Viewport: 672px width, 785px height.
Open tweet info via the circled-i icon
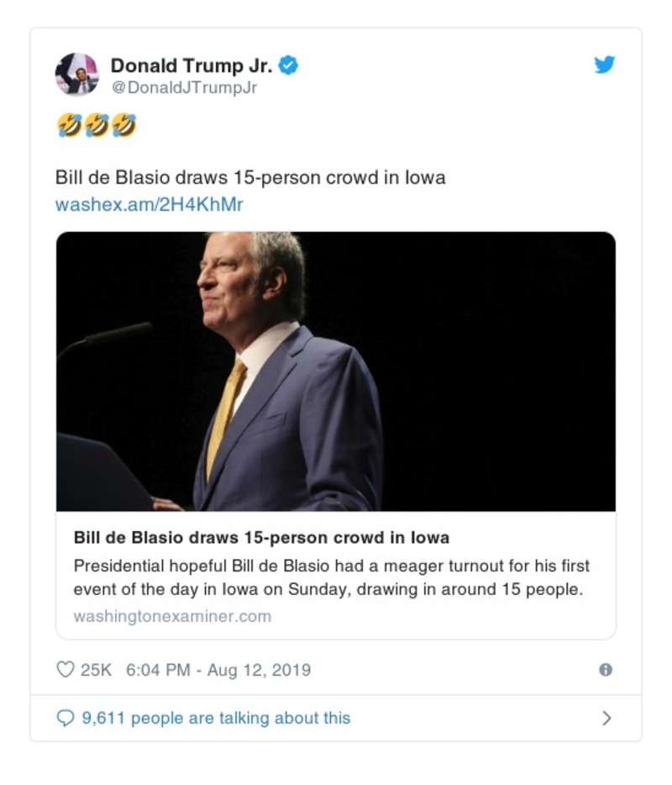606,670
